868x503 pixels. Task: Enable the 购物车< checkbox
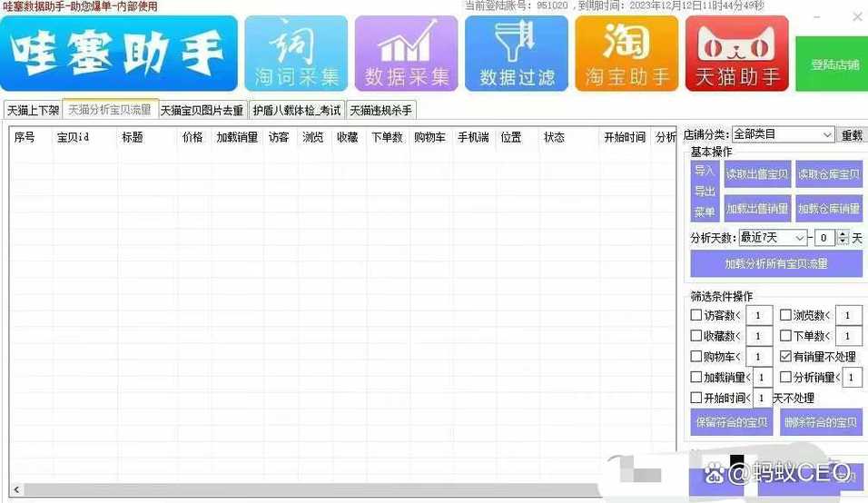click(695, 356)
